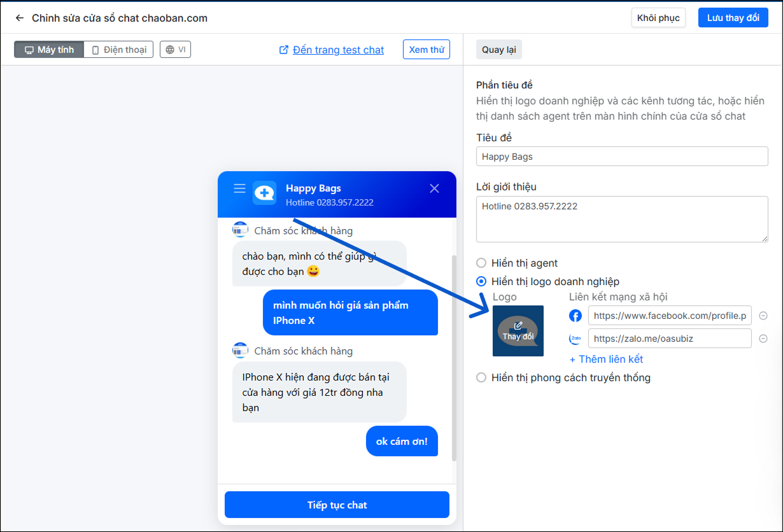Image resolution: width=783 pixels, height=532 pixels.
Task: Remove the Zalo link with the minus icon
Action: (x=763, y=339)
